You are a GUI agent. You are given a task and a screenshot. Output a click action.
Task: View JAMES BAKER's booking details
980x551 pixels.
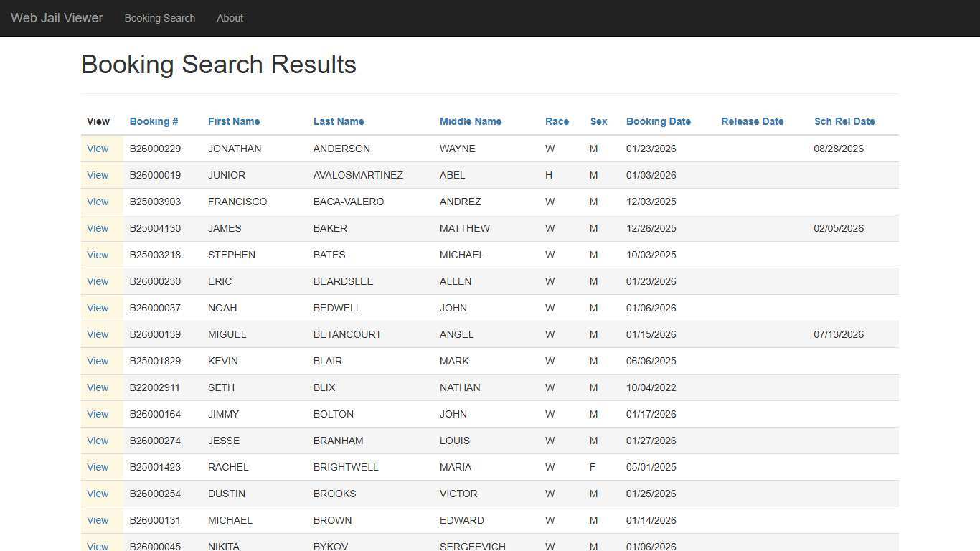pyautogui.click(x=98, y=228)
